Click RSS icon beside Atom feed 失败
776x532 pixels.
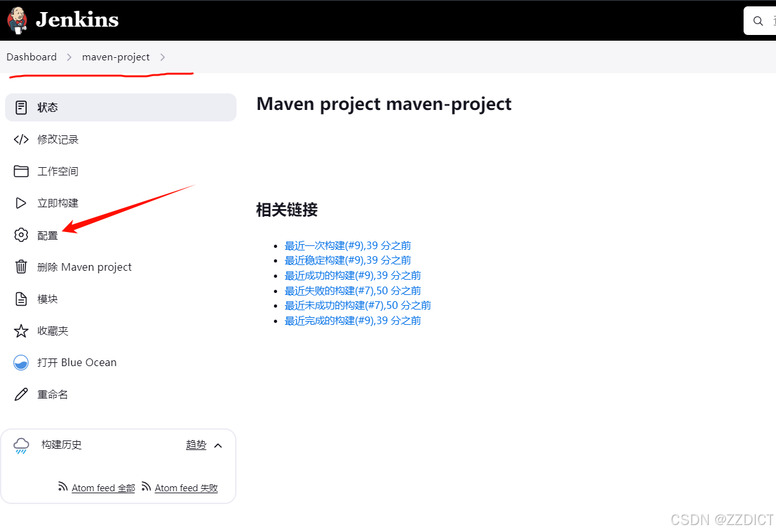click(146, 487)
